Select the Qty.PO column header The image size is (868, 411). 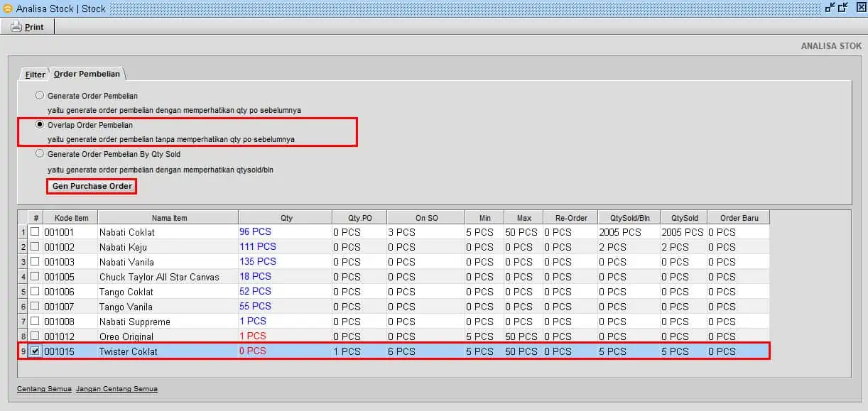tap(360, 218)
